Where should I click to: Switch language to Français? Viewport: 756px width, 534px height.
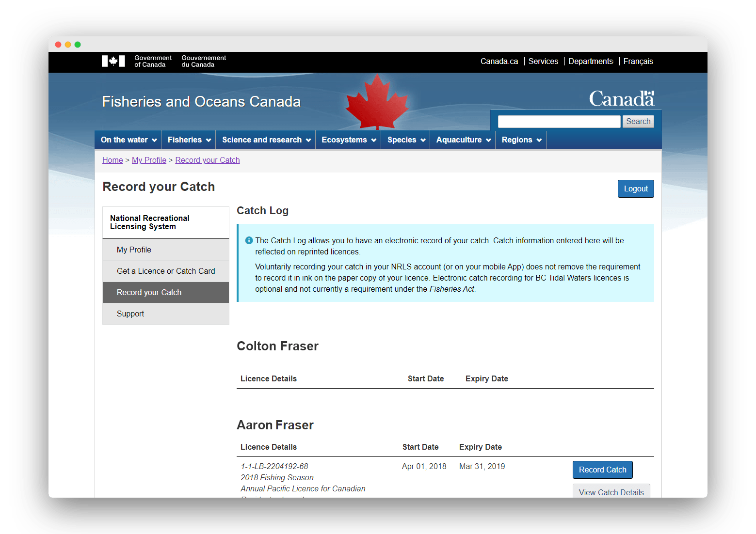638,62
